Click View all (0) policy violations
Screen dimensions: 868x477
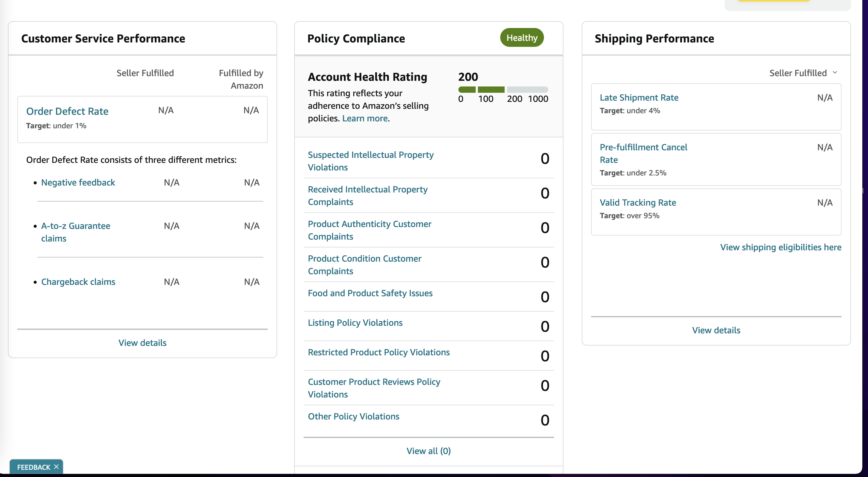428,451
